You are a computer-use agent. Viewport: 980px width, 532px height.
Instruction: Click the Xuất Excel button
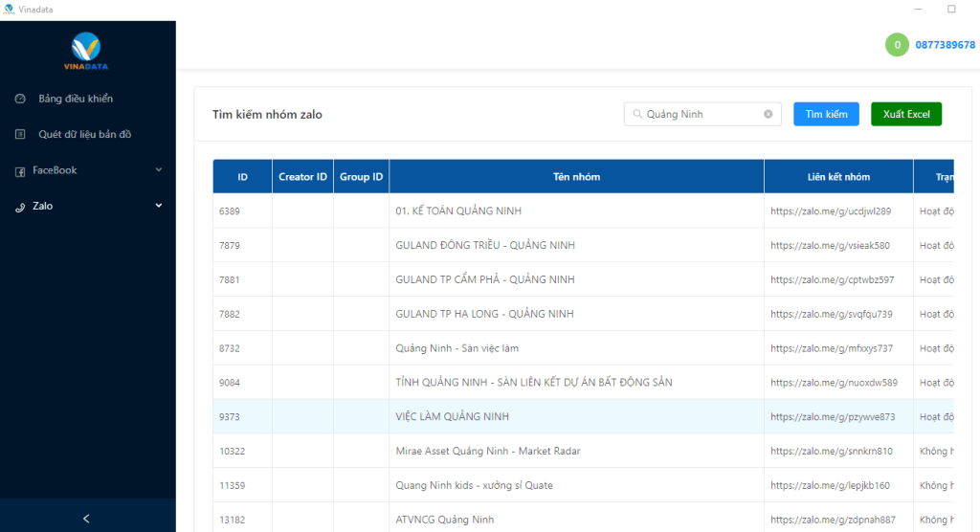(x=905, y=114)
